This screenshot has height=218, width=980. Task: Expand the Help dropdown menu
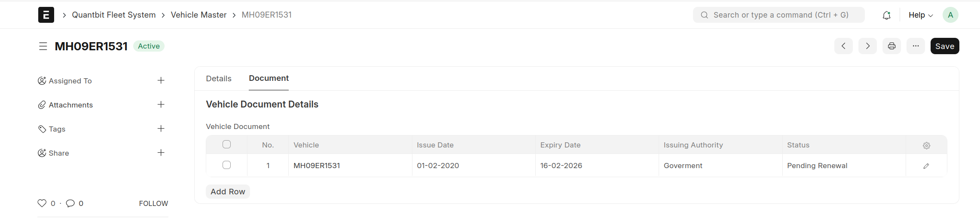pos(920,15)
